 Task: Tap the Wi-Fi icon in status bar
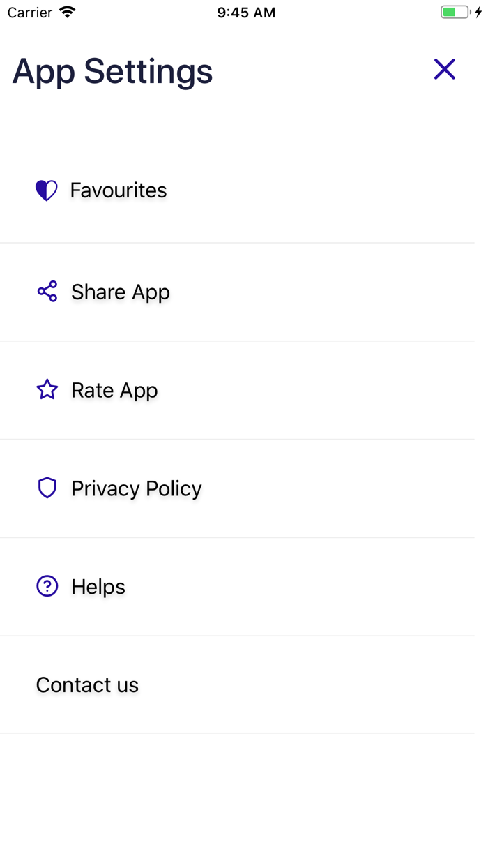(68, 12)
